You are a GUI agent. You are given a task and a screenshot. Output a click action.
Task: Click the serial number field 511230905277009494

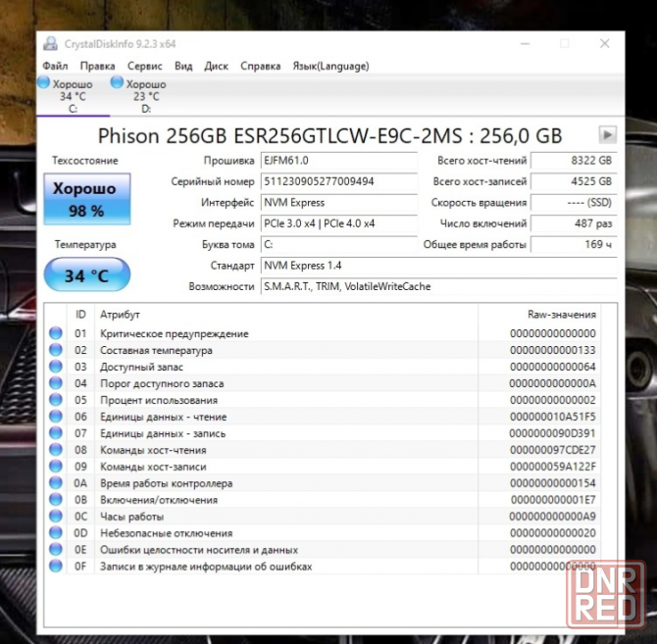(x=338, y=181)
